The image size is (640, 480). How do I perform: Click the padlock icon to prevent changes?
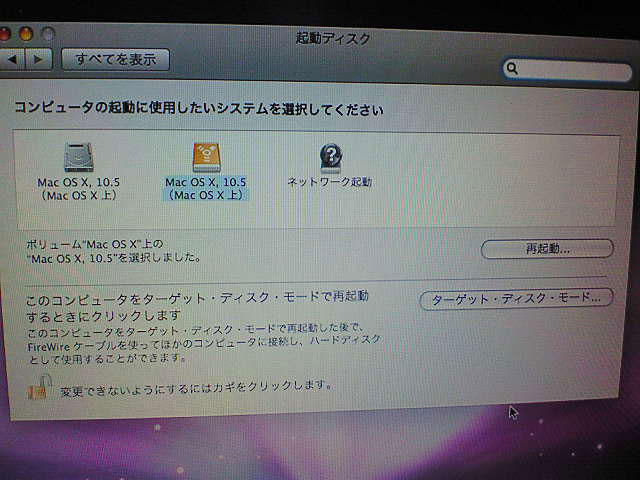(x=40, y=387)
